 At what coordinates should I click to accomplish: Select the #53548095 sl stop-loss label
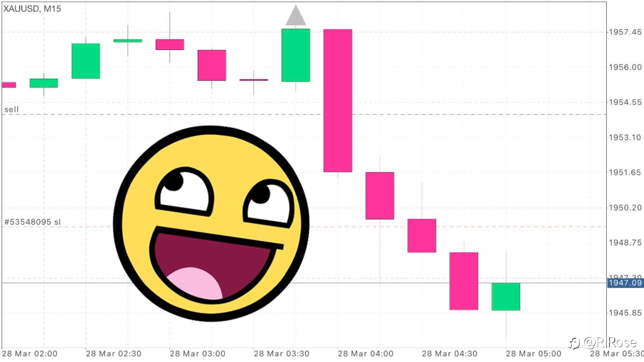tap(32, 222)
